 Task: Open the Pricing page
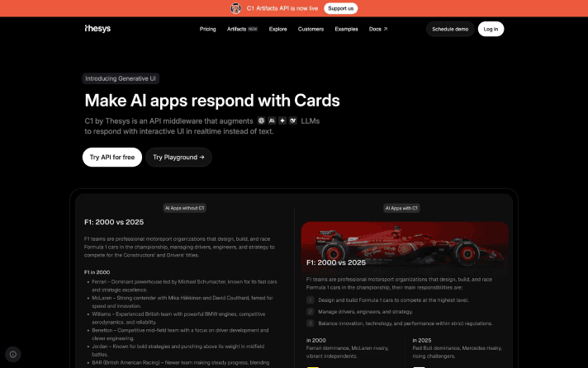pos(208,29)
